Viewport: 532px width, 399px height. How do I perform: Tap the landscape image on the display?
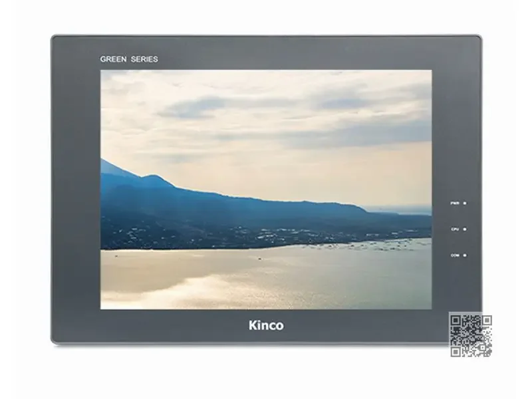coord(266,190)
